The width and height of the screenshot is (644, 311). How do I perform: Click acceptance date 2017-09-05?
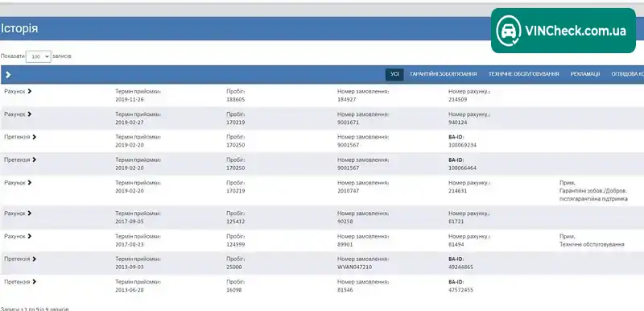tap(130, 222)
